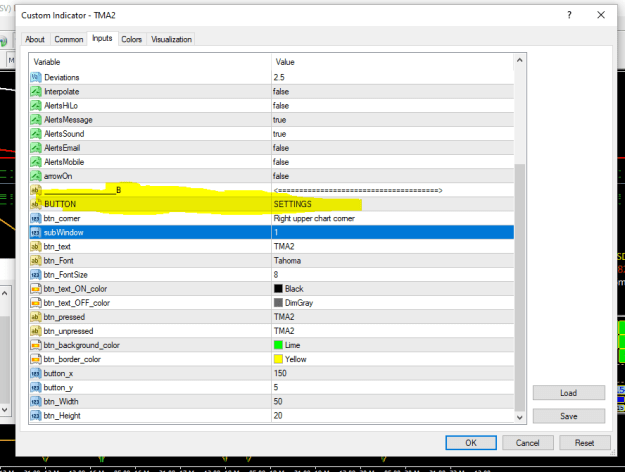The height and width of the screenshot is (472, 625).
Task: Pick the Lime color swatch
Action: point(278,345)
